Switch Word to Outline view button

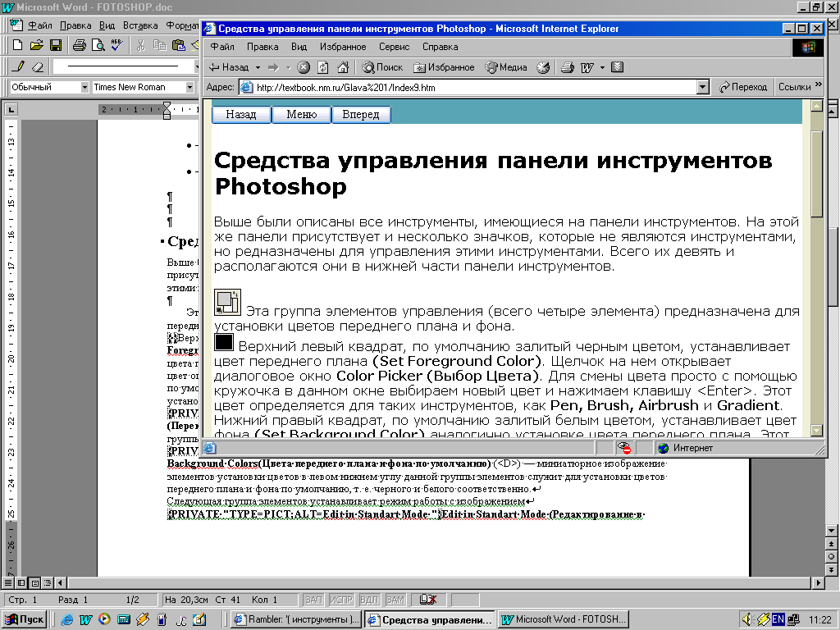tap(48, 582)
